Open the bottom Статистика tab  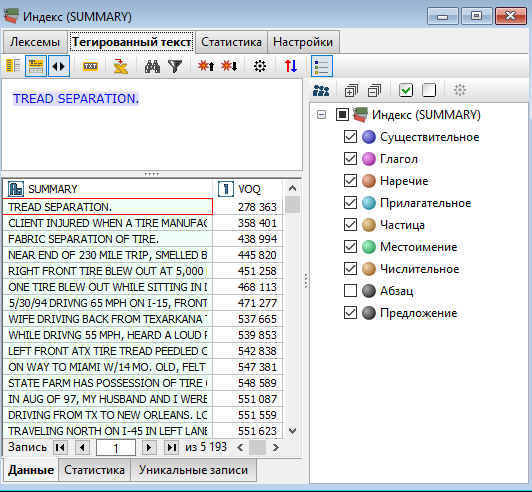coord(94,470)
